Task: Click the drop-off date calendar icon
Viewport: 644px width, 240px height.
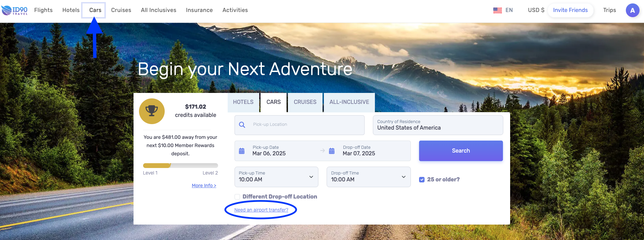Action: (332, 151)
